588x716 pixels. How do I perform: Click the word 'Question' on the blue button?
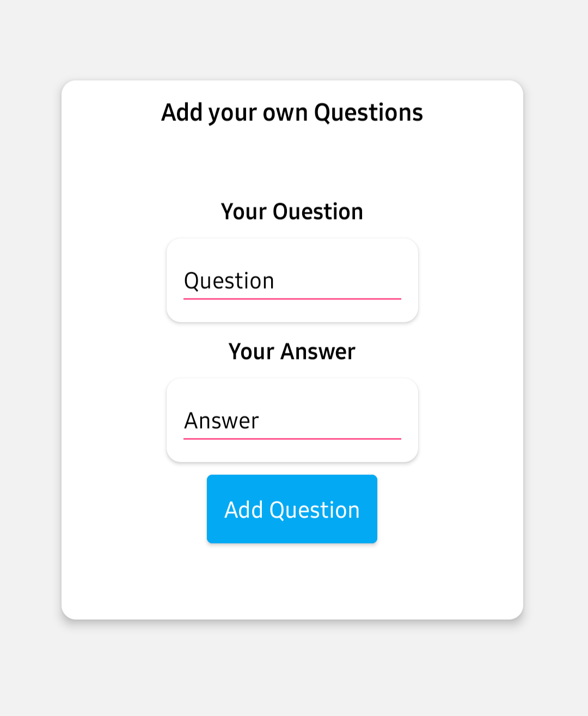[x=315, y=510]
